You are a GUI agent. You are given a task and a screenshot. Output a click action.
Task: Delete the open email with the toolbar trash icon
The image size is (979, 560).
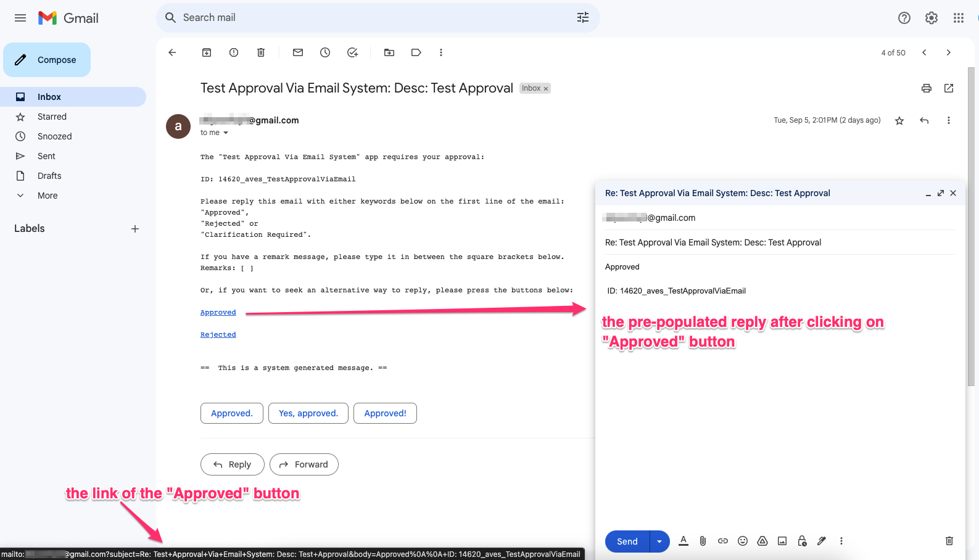(261, 52)
